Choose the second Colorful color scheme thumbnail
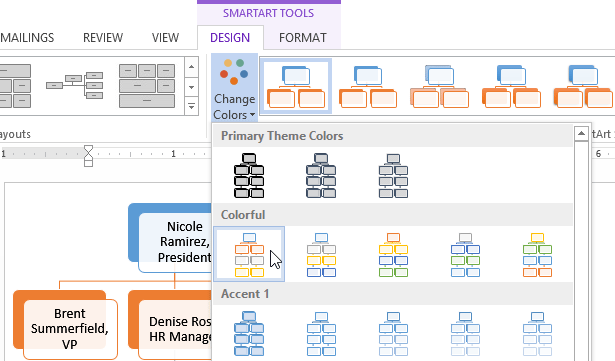This screenshot has height=361, width=615. [x=321, y=254]
